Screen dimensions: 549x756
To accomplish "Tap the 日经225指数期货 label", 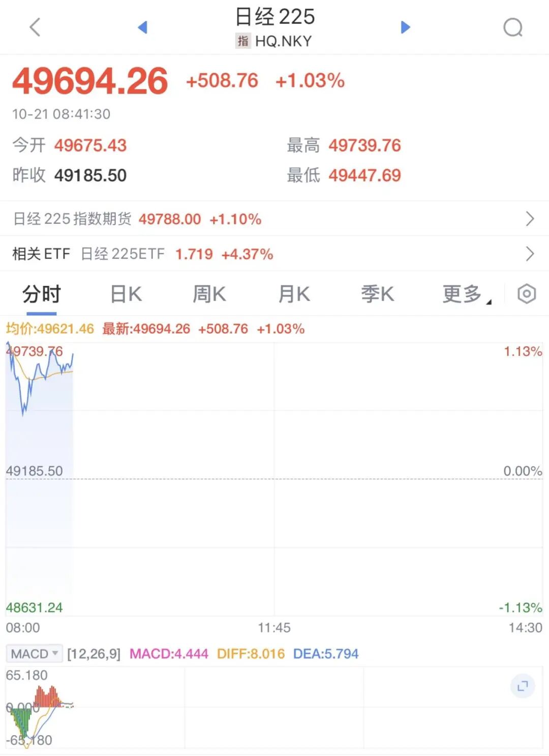I will (x=72, y=219).
